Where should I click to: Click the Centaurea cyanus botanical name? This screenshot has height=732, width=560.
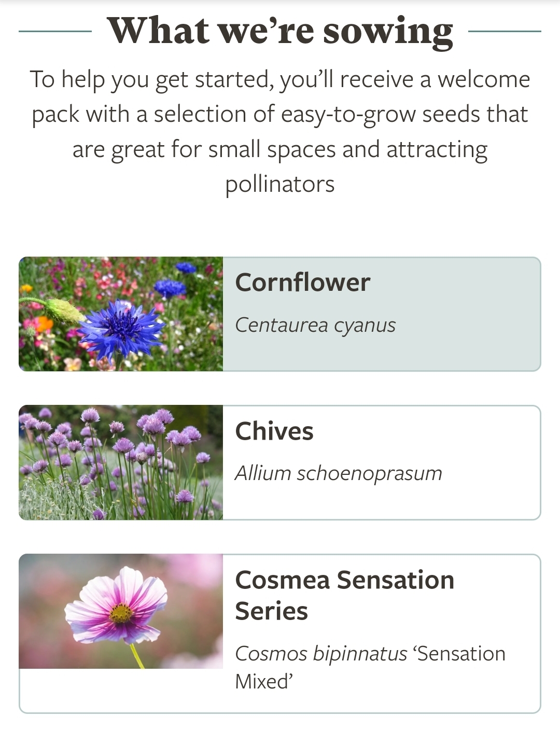pyautogui.click(x=315, y=326)
